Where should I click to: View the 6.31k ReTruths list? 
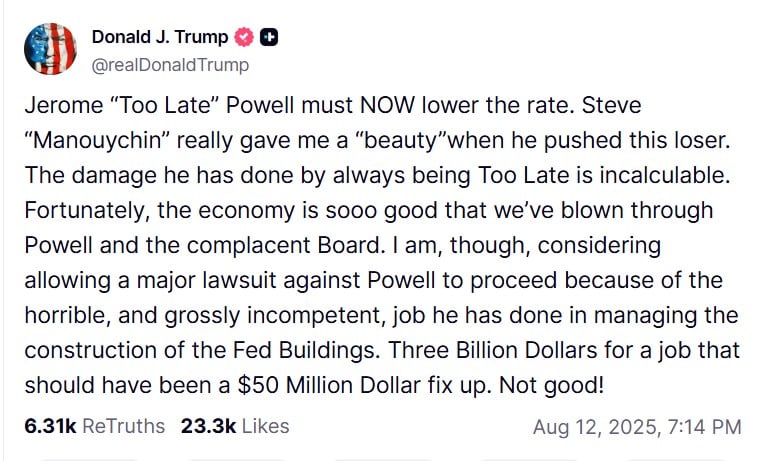pos(94,426)
